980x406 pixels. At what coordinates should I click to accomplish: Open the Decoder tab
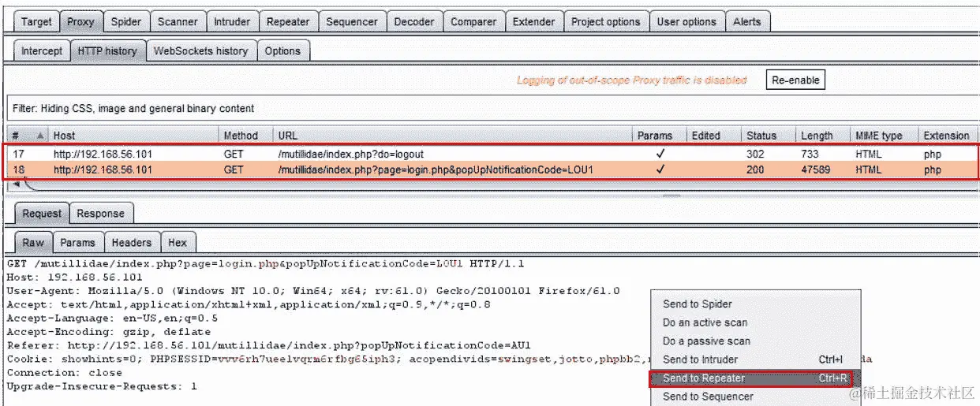click(x=414, y=21)
